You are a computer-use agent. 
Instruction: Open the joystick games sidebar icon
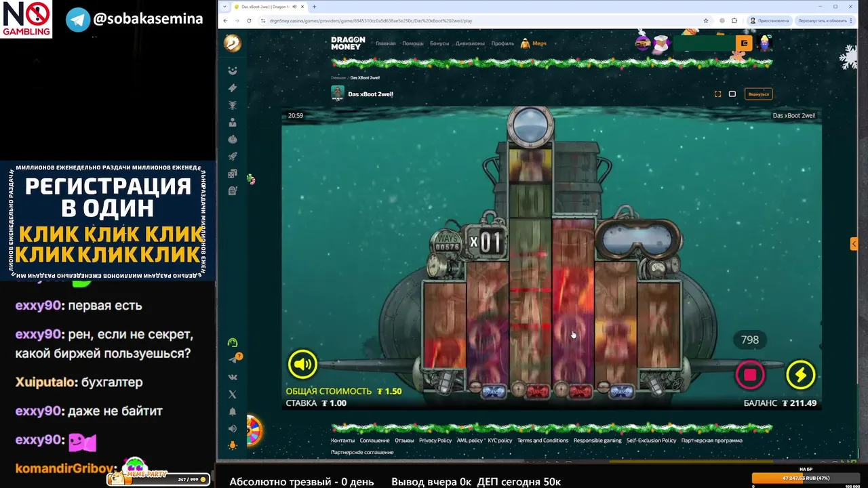pos(233,140)
